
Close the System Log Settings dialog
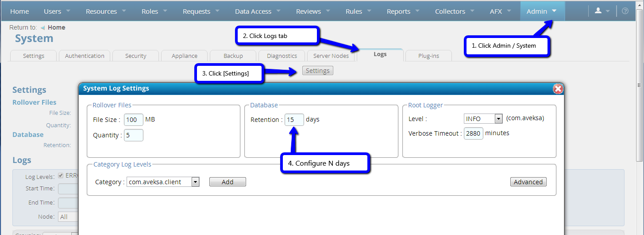558,89
